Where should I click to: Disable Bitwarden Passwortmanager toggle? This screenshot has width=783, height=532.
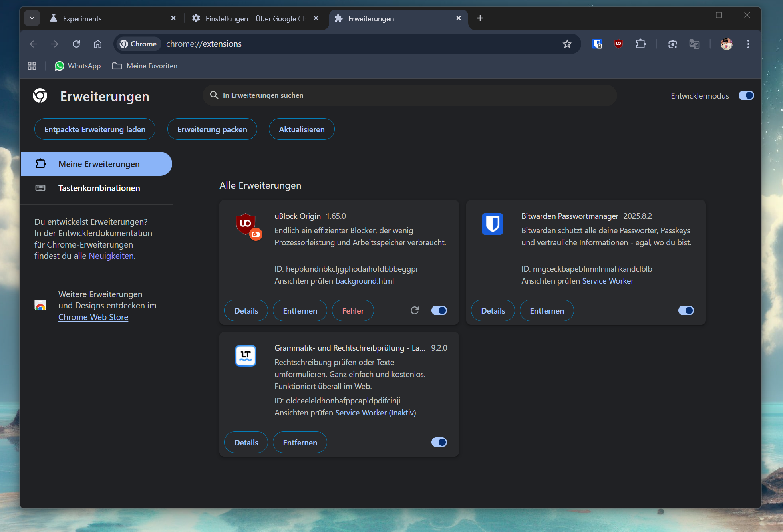tap(686, 310)
